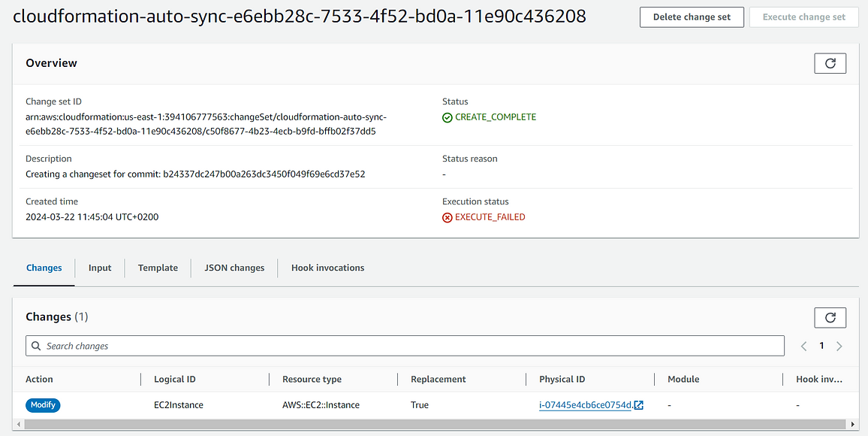
Task: Click the Status label above CREATE_COMPLETE
Action: pyautogui.click(x=455, y=101)
